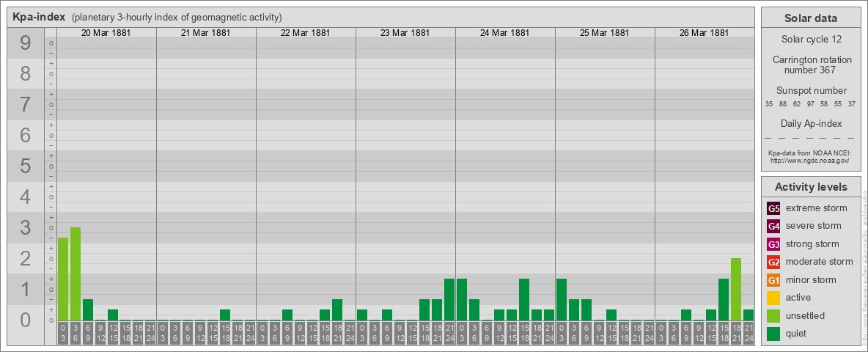This screenshot has width=868, height=352.
Task: Click the G5 extreme storm badge
Action: point(773,209)
